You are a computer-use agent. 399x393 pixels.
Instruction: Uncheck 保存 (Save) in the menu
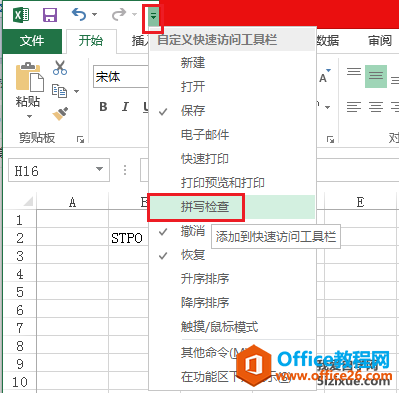pos(232,111)
